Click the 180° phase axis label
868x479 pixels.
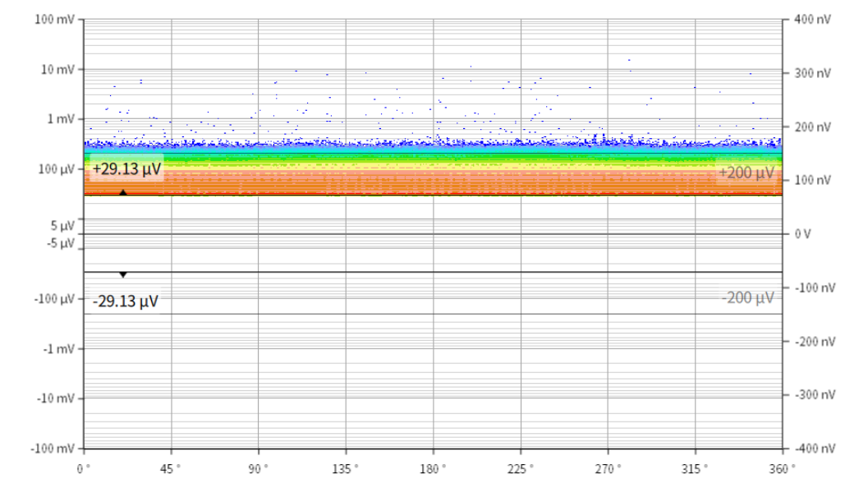coord(434,467)
